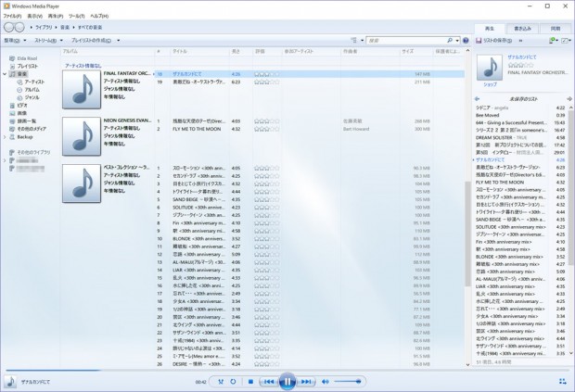Click the search magnifier icon
The height and width of the screenshot is (392, 575).
point(450,40)
